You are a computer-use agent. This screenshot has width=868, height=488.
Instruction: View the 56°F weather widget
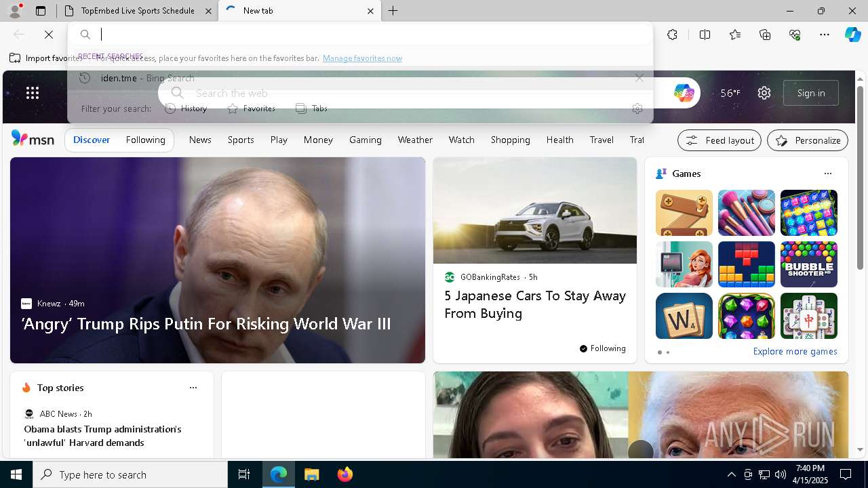tap(730, 93)
